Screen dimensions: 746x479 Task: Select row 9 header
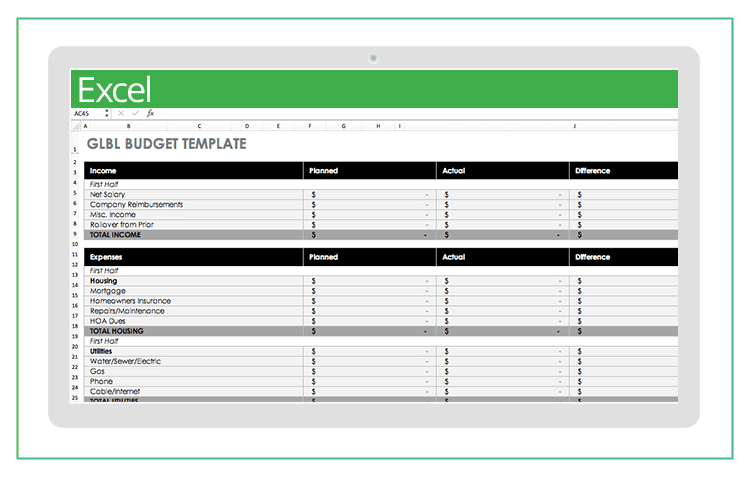[x=75, y=235]
